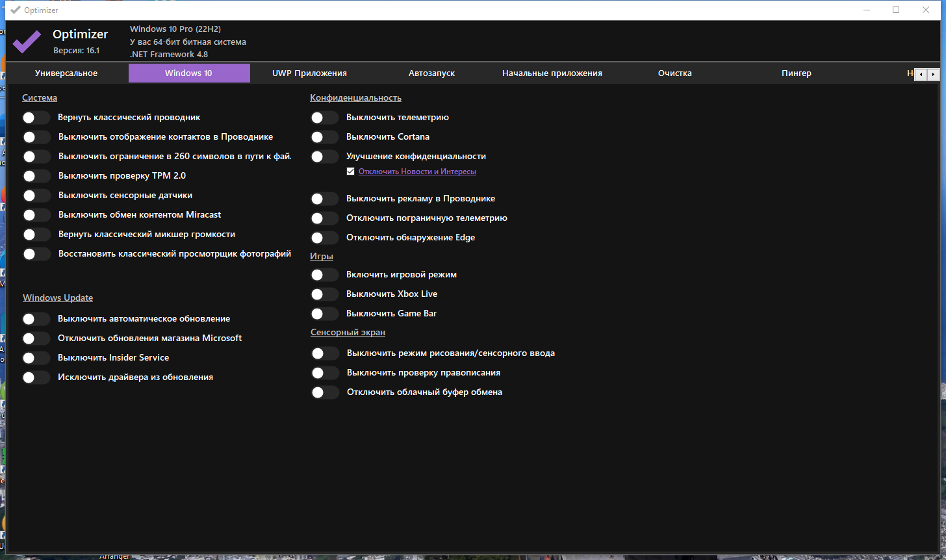The image size is (946, 560).
Task: Click the .NET Framework 4.8 text
Action: click(x=169, y=55)
